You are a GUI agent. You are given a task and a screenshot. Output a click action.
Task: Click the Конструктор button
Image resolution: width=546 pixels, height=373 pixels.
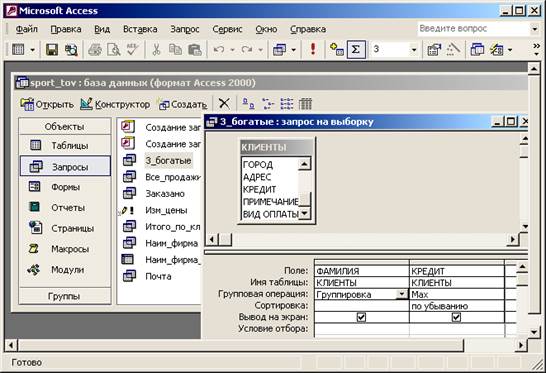click(x=115, y=104)
